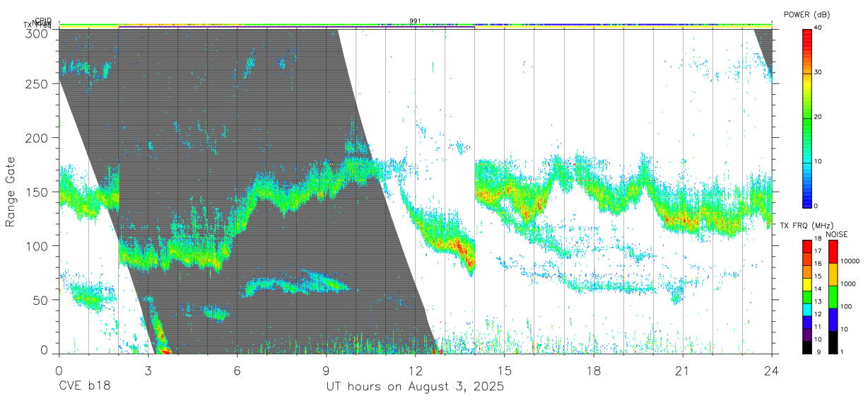Click the 1000 label on the noise scale

point(849,285)
